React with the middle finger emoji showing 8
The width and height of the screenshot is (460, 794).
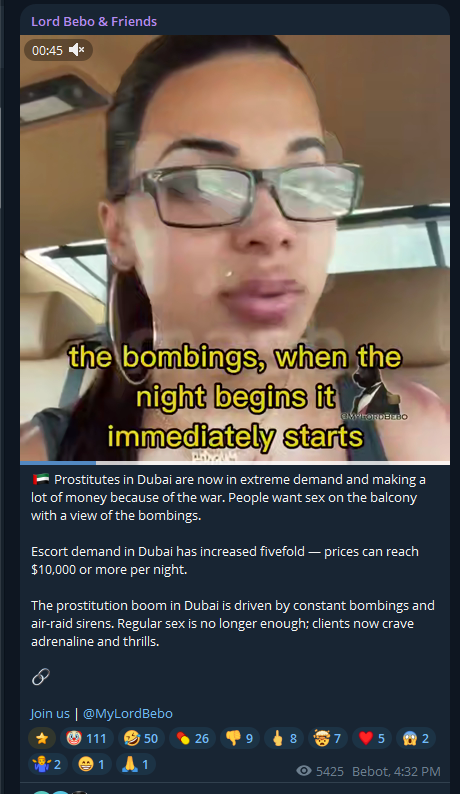[x=284, y=738]
